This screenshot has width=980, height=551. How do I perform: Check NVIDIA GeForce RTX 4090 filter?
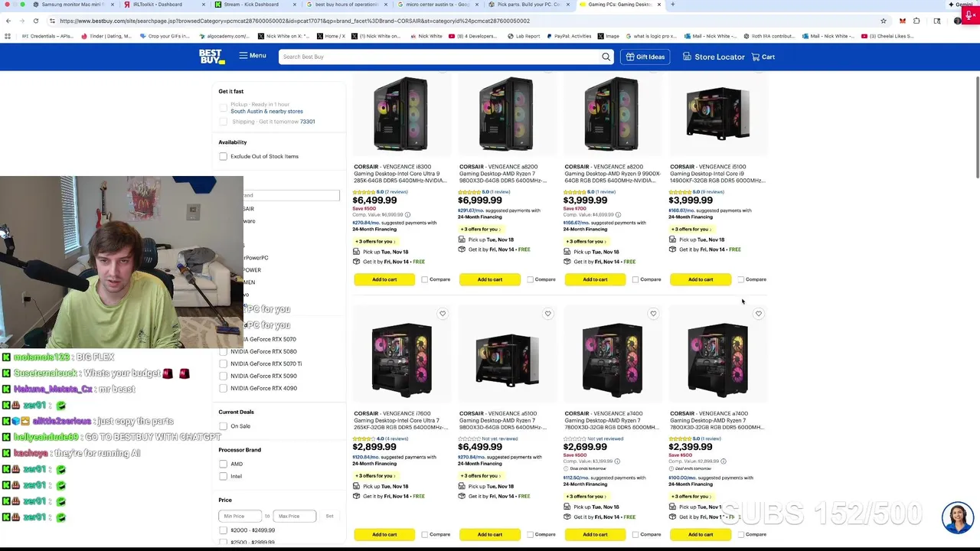point(223,388)
